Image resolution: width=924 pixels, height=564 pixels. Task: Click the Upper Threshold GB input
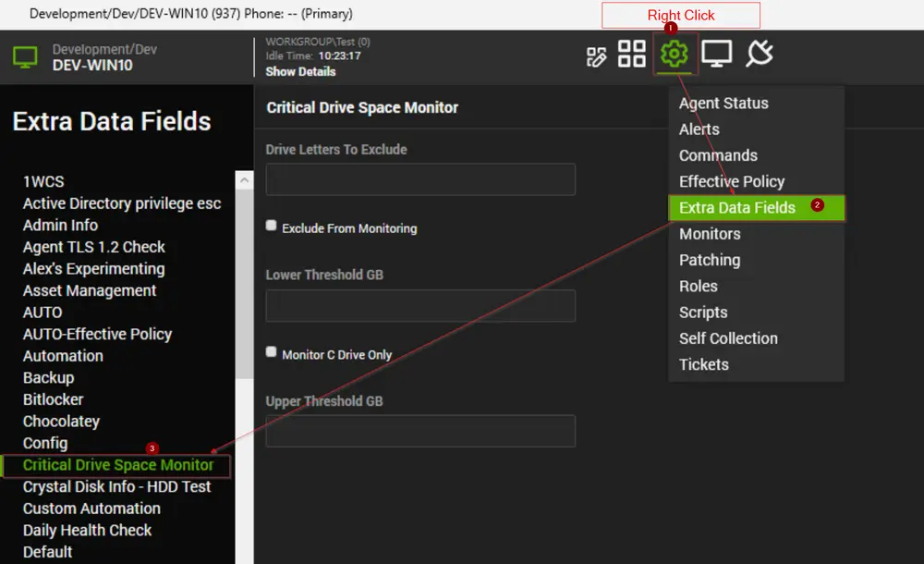420,431
